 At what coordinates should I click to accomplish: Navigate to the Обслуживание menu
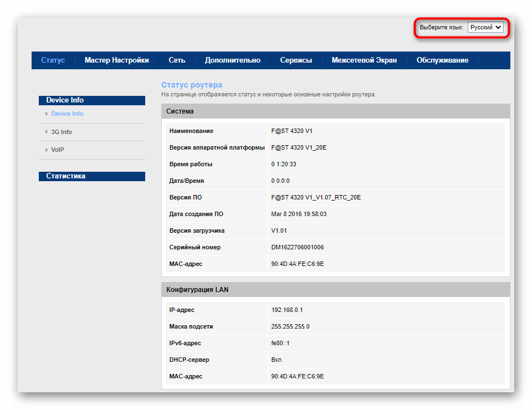point(442,60)
